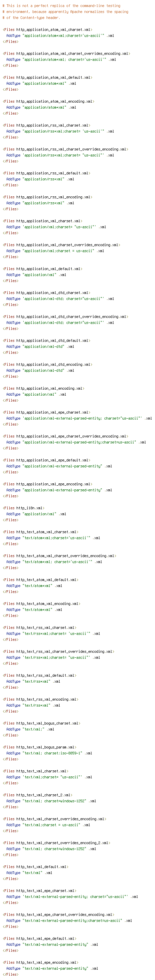Select Files tag http_text_xml_charset_overrides_encoding_2.xml
Image resolution: width=155 pixels, height=980 pixels.
pyautogui.click(x=56, y=843)
